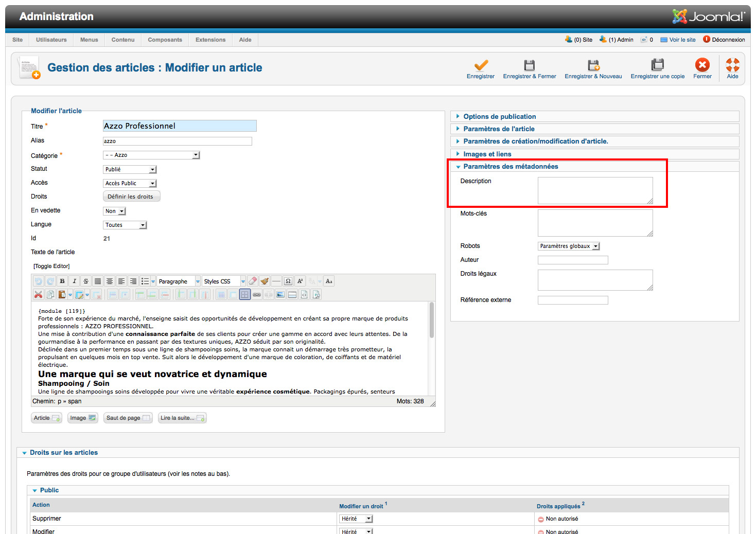Click the editor's vertical scrollbar

point(432,348)
